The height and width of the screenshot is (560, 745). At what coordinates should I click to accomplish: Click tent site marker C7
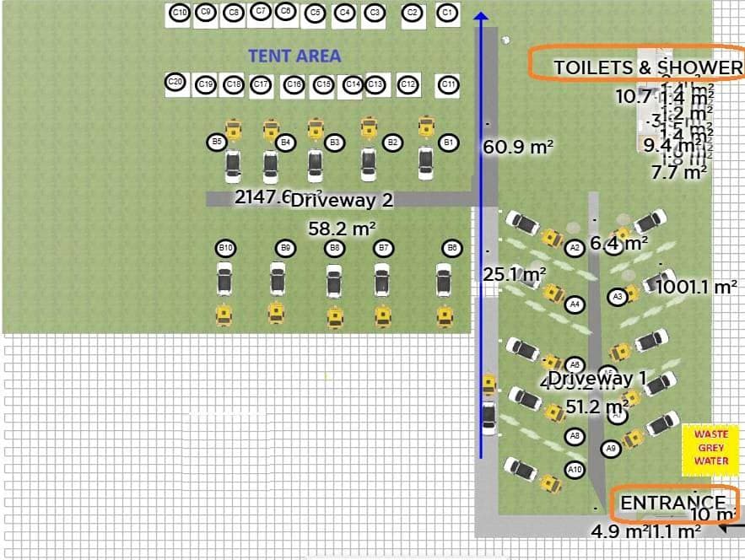(x=261, y=11)
